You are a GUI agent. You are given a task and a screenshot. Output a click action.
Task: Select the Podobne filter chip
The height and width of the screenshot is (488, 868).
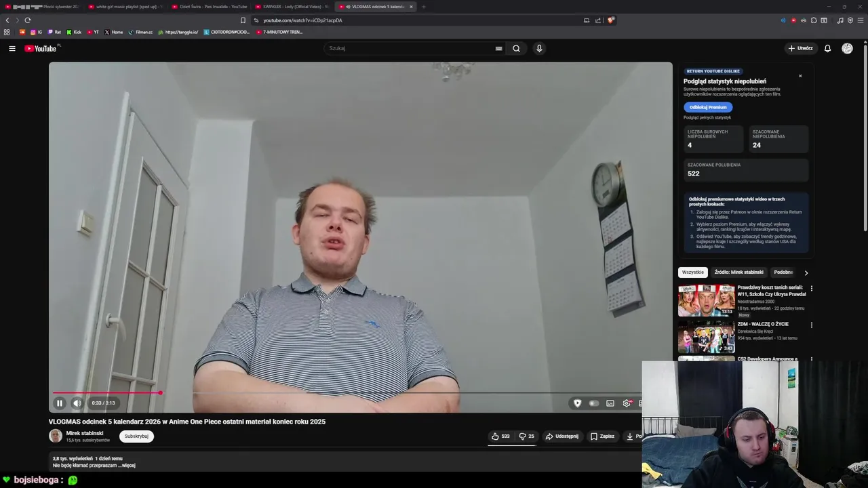tap(783, 272)
